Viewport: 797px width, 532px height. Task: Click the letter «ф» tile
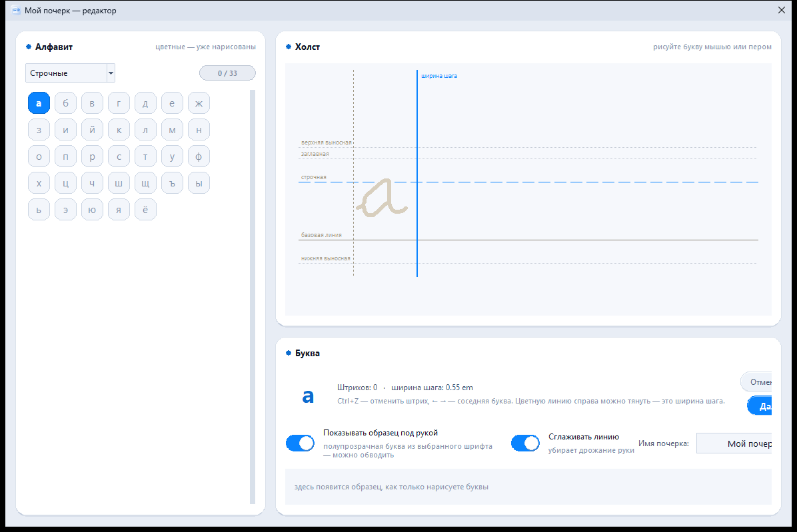click(199, 156)
